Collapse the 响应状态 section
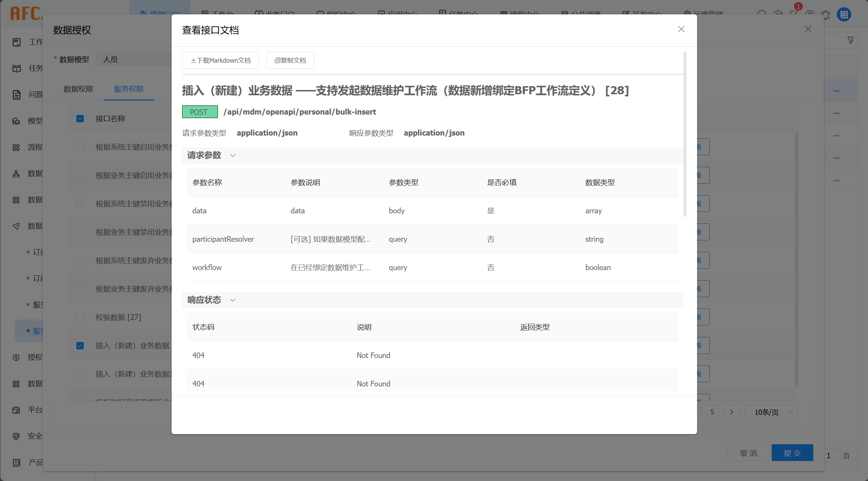Viewport: 868px width, 481px height. (233, 300)
